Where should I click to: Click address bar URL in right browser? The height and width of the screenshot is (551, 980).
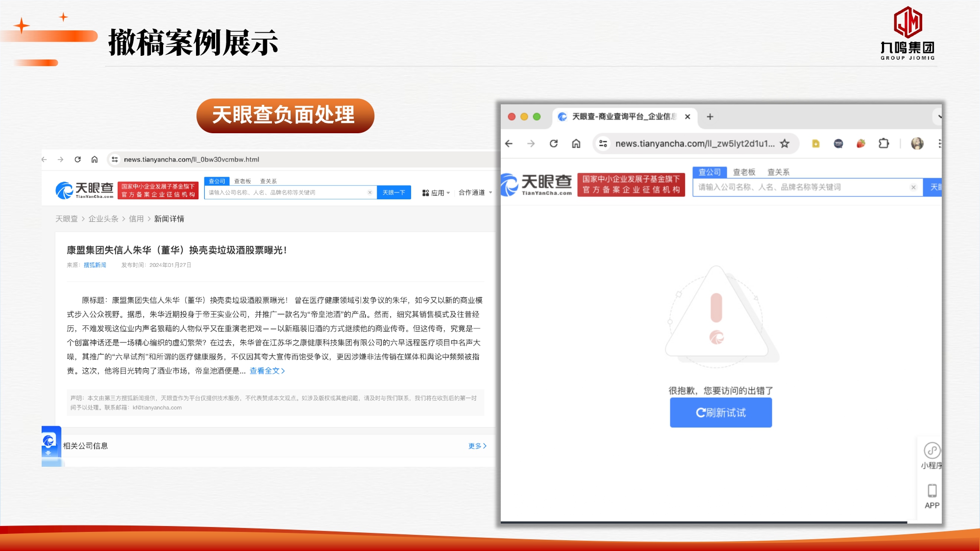tap(695, 144)
